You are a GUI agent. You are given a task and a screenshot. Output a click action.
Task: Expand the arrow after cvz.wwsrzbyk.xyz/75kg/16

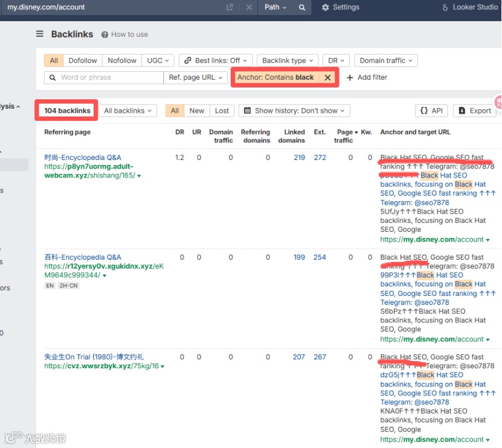click(x=163, y=366)
